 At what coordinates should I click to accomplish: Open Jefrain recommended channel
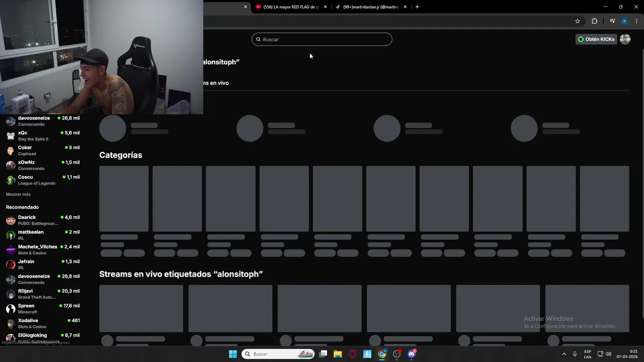pos(43,264)
